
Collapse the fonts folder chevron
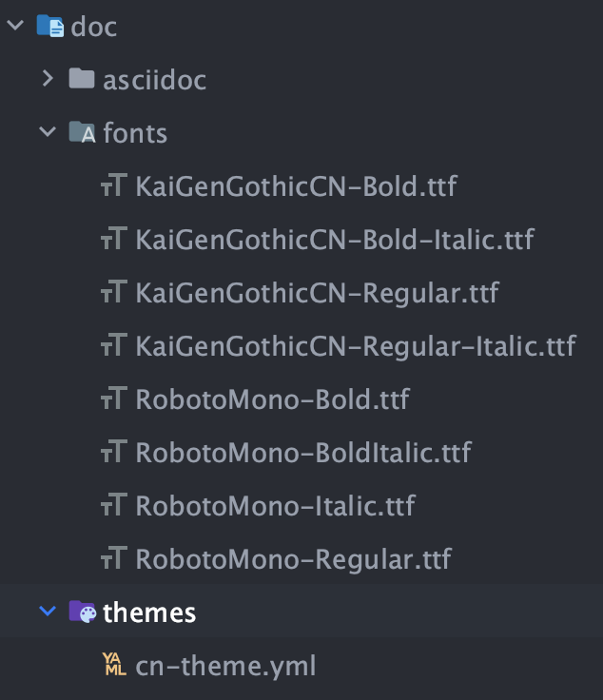pos(48,132)
